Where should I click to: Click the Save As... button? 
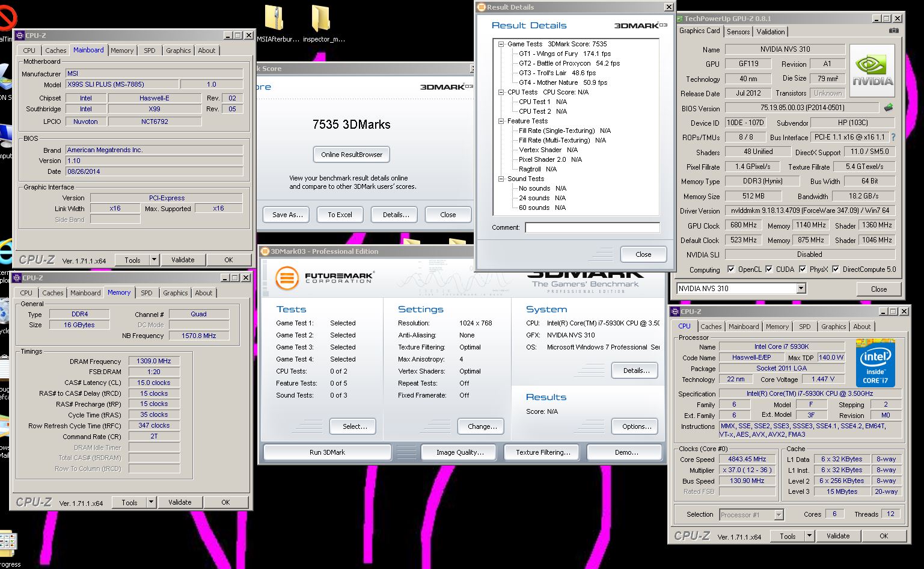[287, 215]
